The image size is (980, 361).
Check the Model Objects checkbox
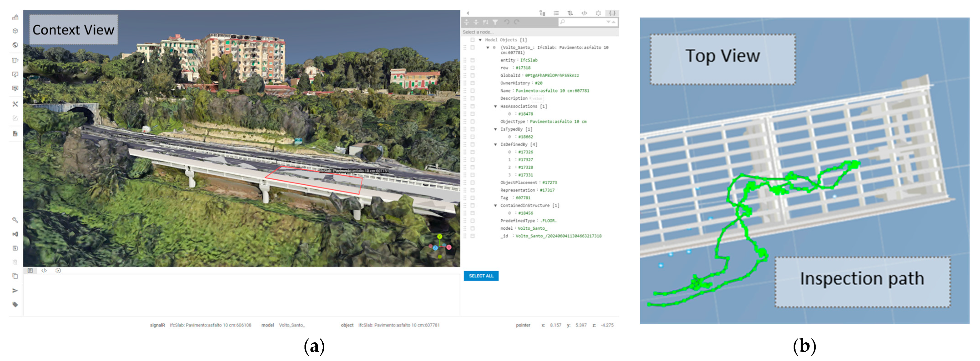[x=472, y=40]
